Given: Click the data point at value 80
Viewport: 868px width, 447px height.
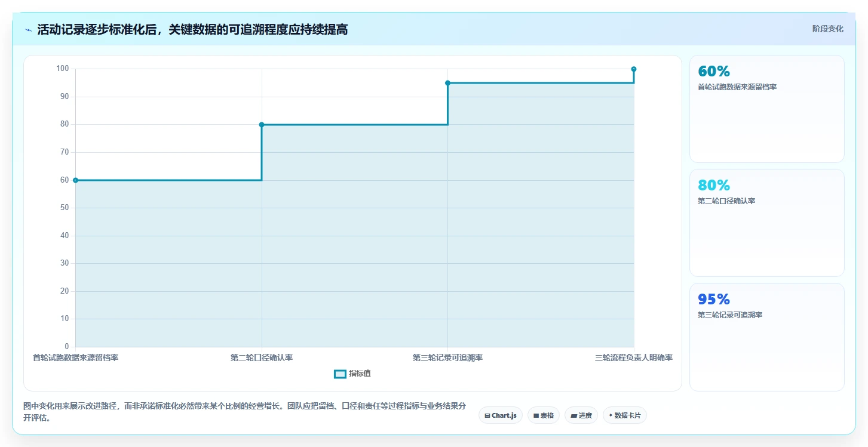Looking at the screenshot, I should (x=262, y=125).
